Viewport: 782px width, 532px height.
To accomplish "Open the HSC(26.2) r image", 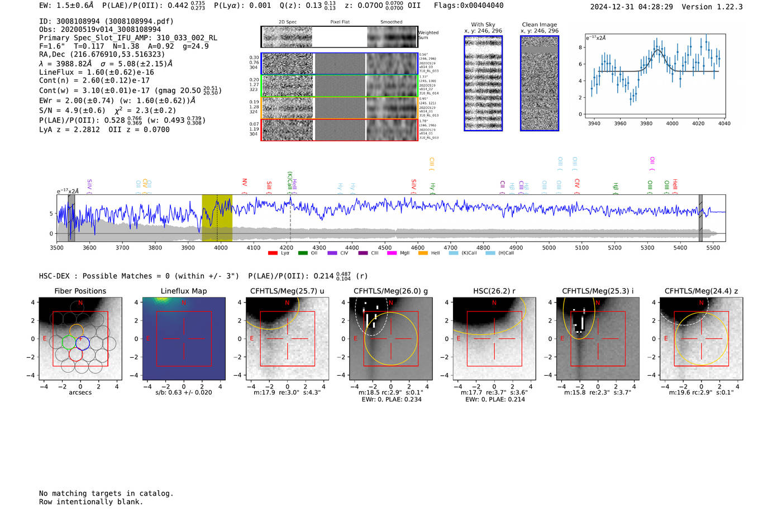I will (x=494, y=338).
